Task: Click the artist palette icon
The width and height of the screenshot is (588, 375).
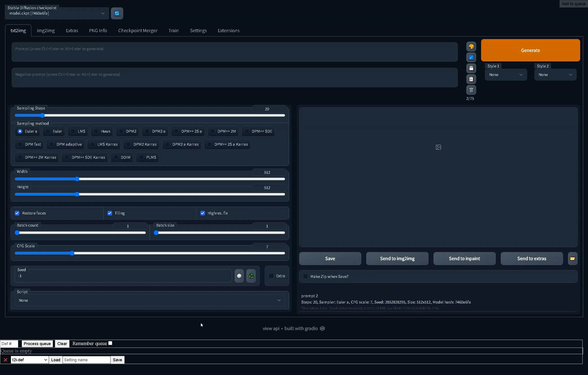Action: point(471,46)
